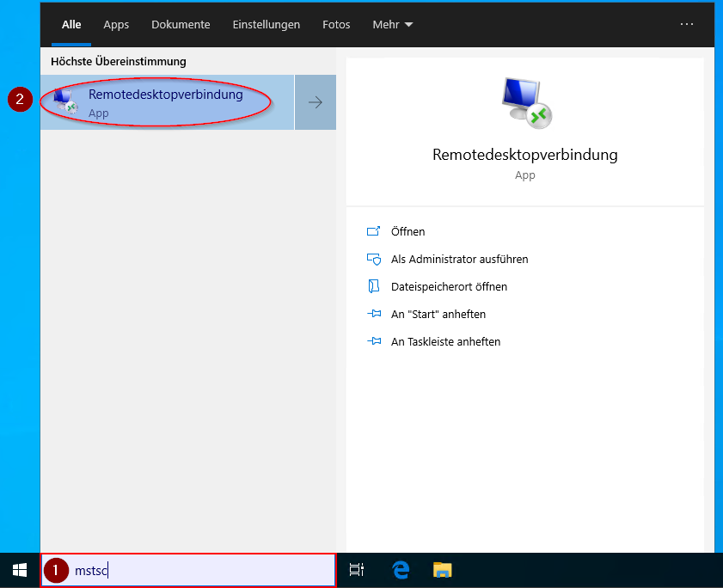Expand result details with the arrow button
The width and height of the screenshot is (723, 588).
click(x=316, y=102)
